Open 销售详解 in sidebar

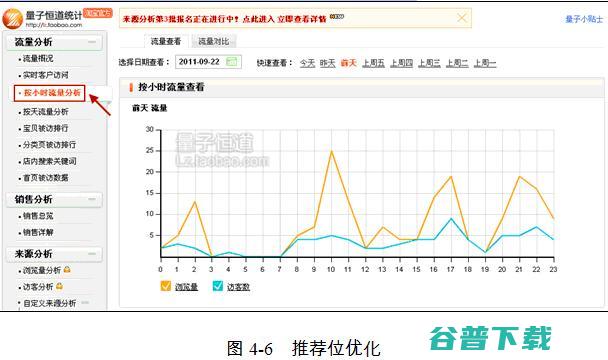(38, 232)
